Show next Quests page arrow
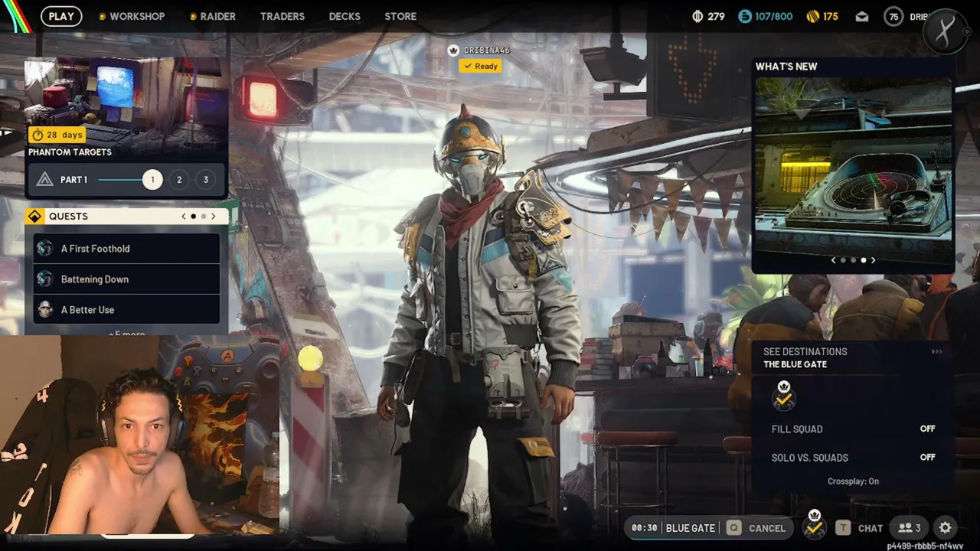Image resolution: width=980 pixels, height=551 pixels. point(213,217)
